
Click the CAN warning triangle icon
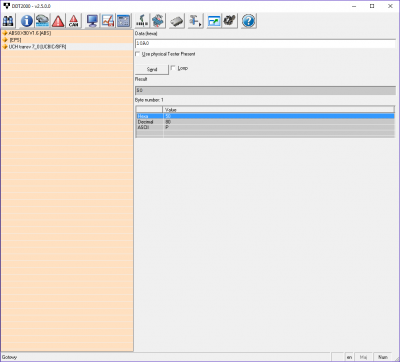[x=74, y=21]
